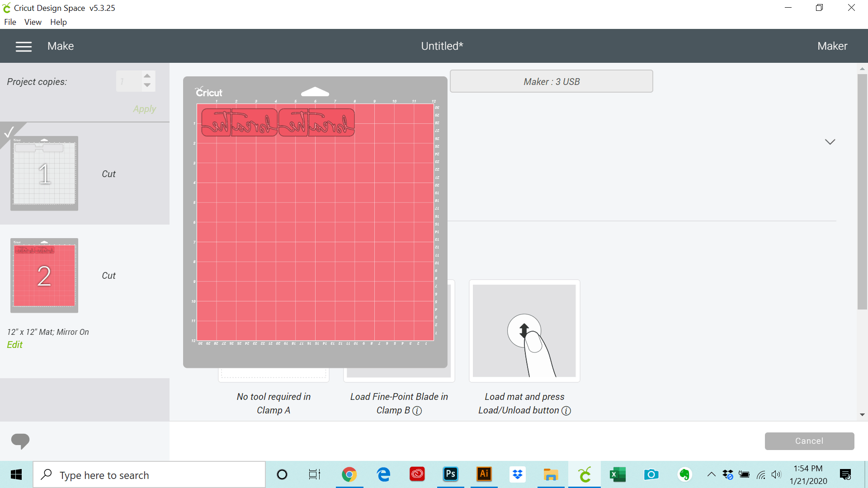
Task: Click the Cricut logo on mat preview
Action: point(209,92)
